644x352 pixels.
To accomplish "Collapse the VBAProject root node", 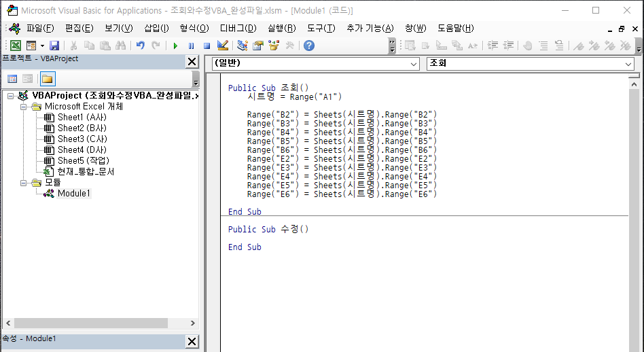I will (11, 96).
